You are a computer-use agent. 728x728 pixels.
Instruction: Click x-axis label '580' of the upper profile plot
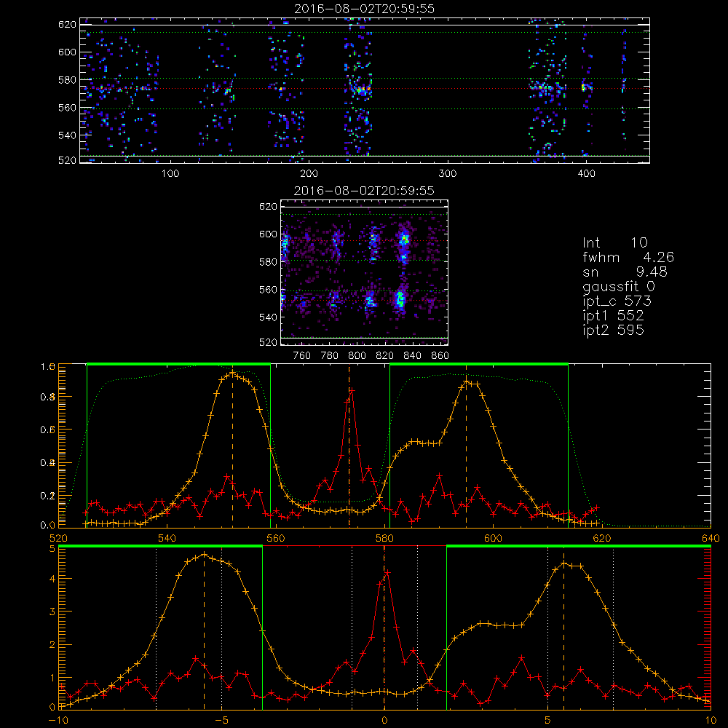coord(384,539)
